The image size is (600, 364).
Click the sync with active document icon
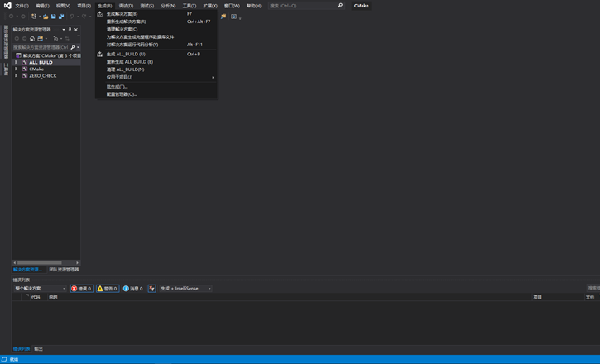point(67,38)
